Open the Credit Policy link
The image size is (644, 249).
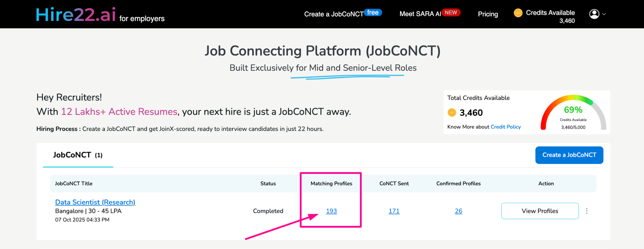[x=505, y=127]
